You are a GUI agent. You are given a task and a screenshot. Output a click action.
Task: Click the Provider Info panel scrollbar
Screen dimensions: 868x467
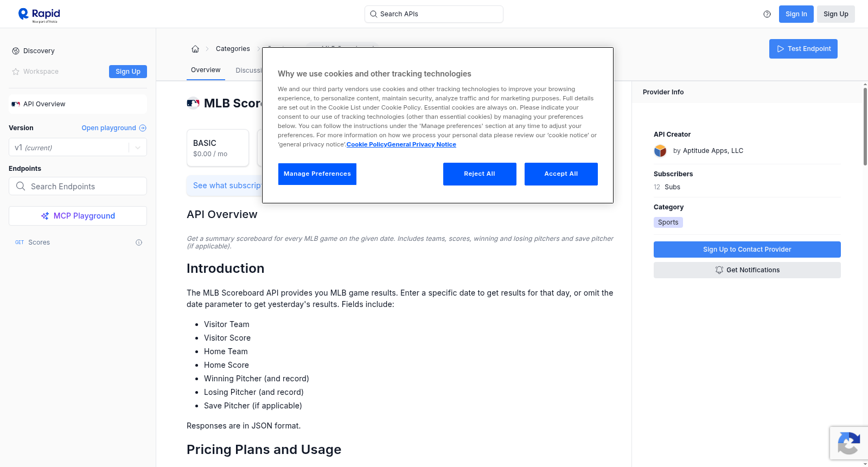[x=865, y=126]
